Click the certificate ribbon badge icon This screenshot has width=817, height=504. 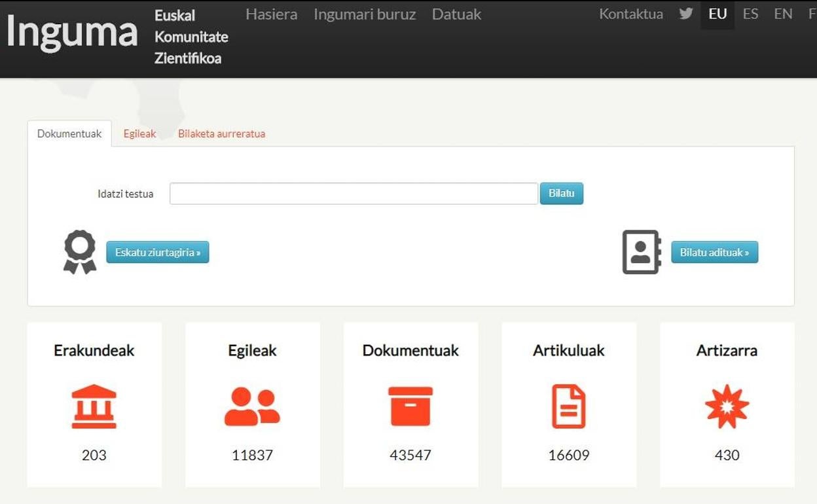80,252
